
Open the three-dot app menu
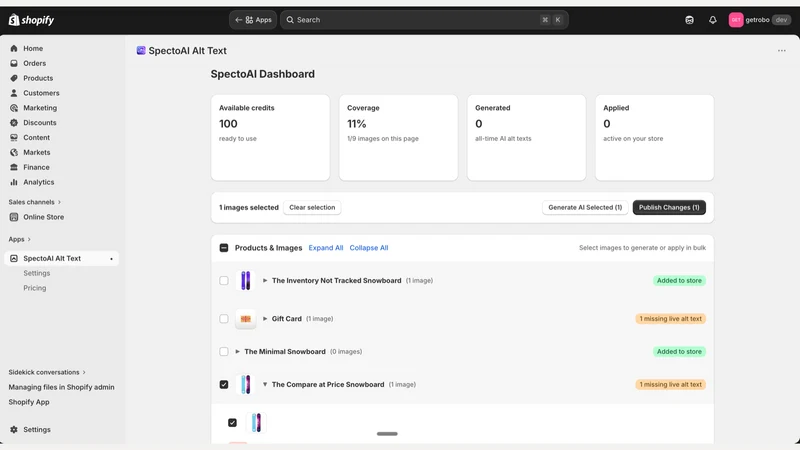[x=782, y=51]
